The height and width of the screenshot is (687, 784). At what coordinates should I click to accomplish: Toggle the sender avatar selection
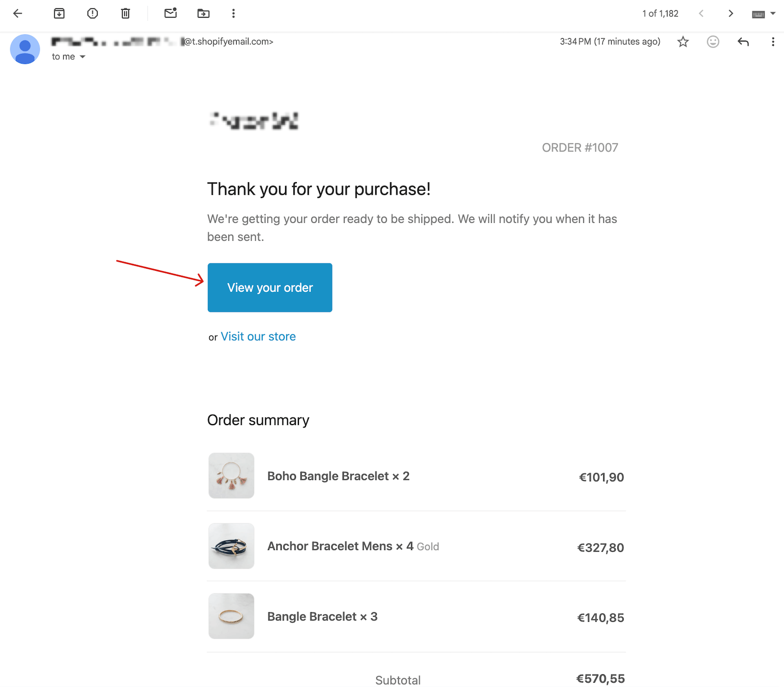pyautogui.click(x=24, y=49)
